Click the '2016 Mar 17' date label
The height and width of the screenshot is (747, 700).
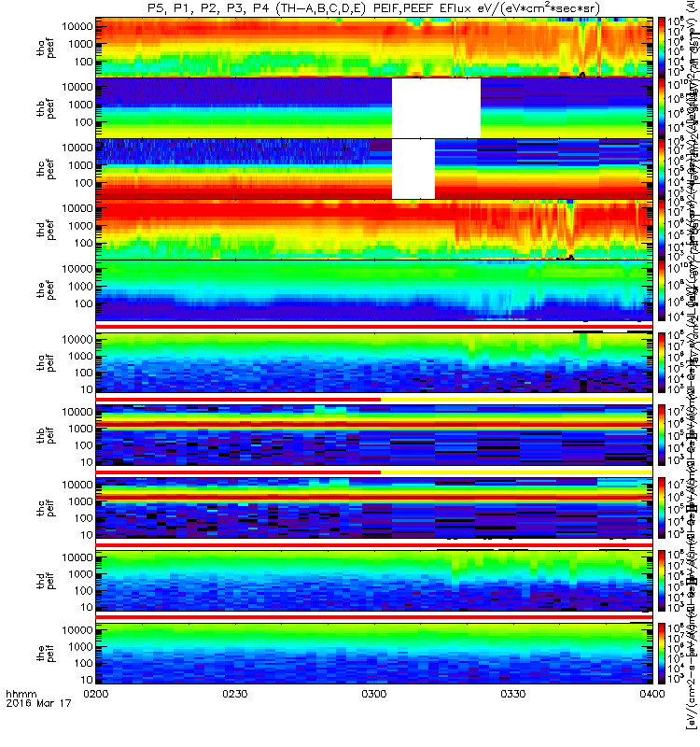point(38,703)
